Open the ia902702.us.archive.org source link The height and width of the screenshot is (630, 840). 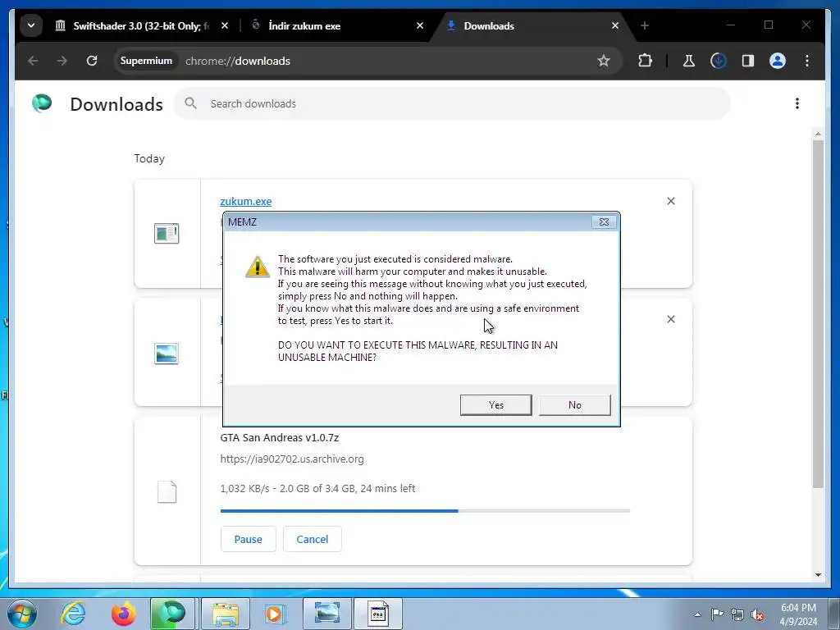pos(292,459)
